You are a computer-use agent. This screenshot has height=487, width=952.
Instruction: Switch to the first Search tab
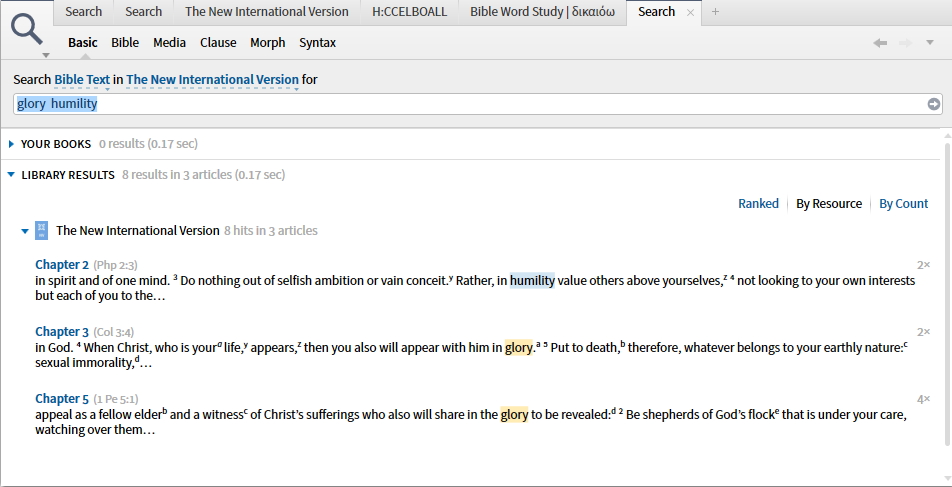point(83,12)
